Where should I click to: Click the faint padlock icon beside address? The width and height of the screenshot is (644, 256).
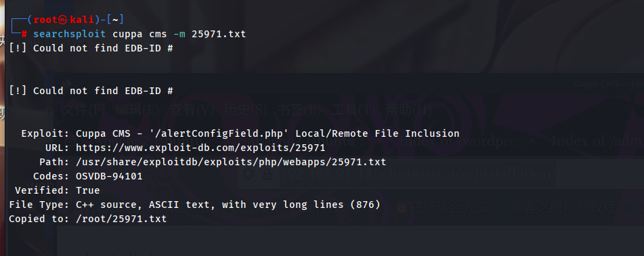[x=267, y=175]
